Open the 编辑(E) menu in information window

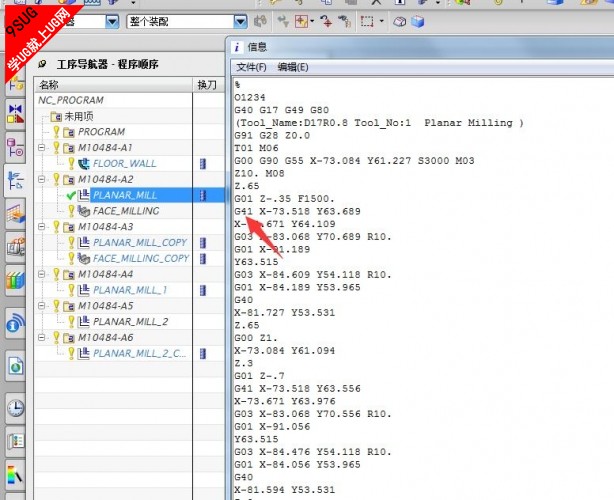(293, 67)
